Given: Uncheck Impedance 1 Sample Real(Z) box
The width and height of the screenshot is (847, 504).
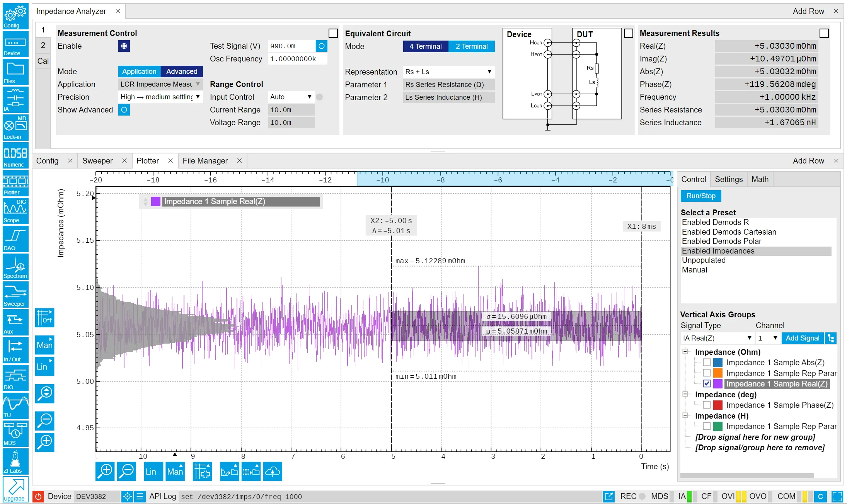Looking at the screenshot, I should 707,384.
